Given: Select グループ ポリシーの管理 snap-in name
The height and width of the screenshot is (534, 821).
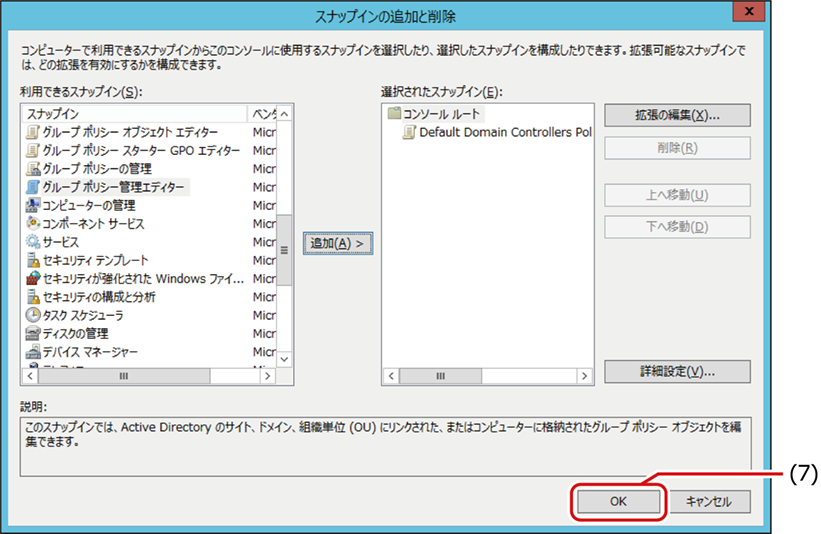Looking at the screenshot, I should (x=97, y=169).
